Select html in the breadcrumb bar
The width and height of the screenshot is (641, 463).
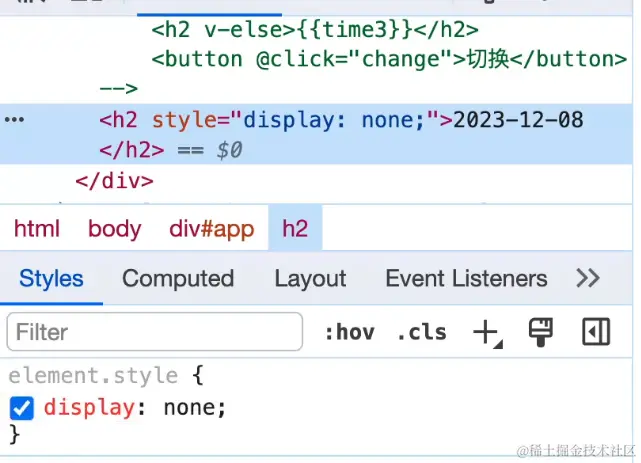click(x=37, y=228)
